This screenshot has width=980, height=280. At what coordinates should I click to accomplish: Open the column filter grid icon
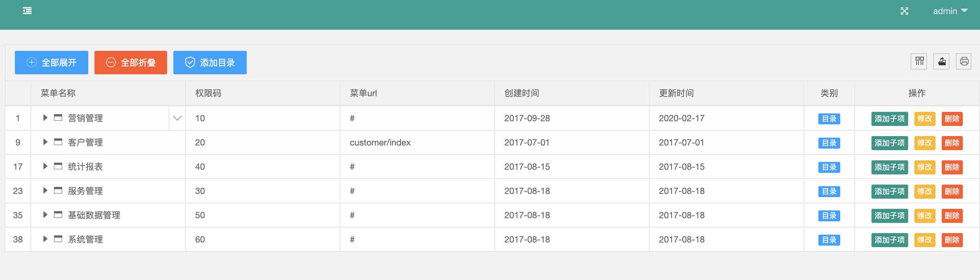pos(919,61)
